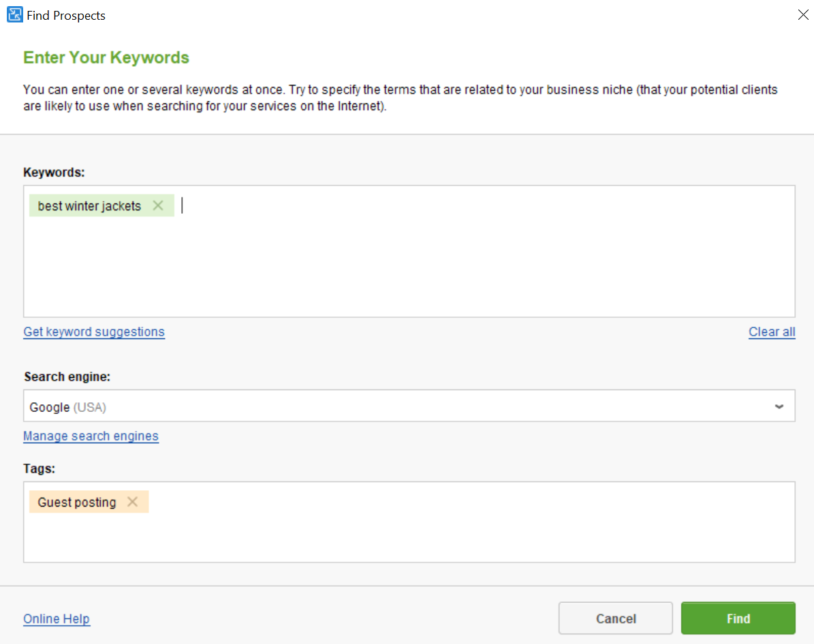This screenshot has height=644, width=814.
Task: Close the Find Prospects dialog
Action: [x=803, y=15]
